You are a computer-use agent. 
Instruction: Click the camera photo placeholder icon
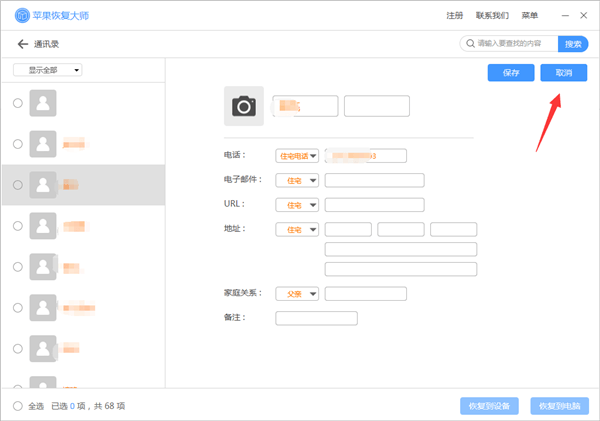tap(244, 105)
